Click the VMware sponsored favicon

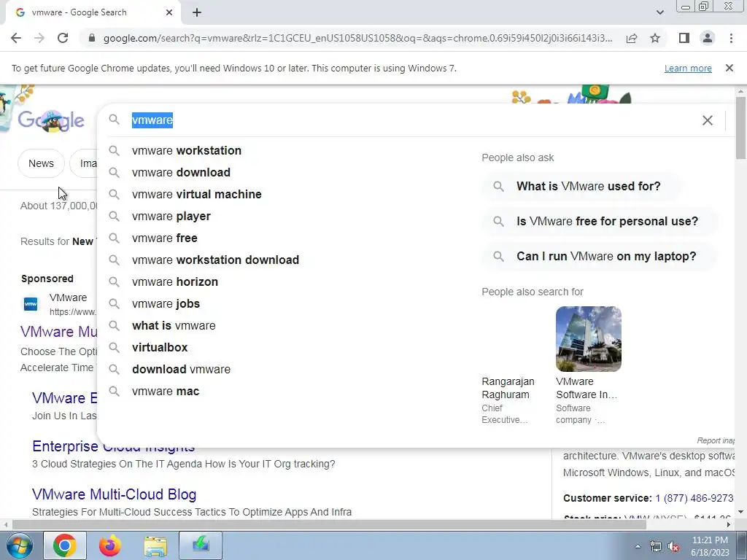[x=31, y=304]
